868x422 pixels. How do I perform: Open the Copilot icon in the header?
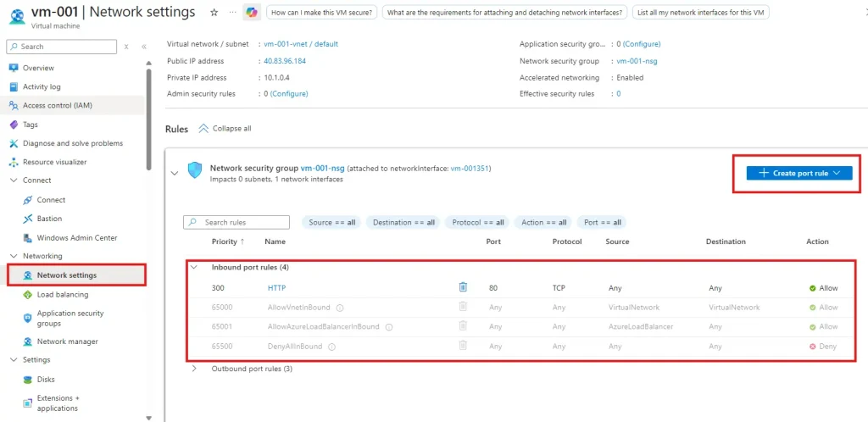tap(252, 13)
